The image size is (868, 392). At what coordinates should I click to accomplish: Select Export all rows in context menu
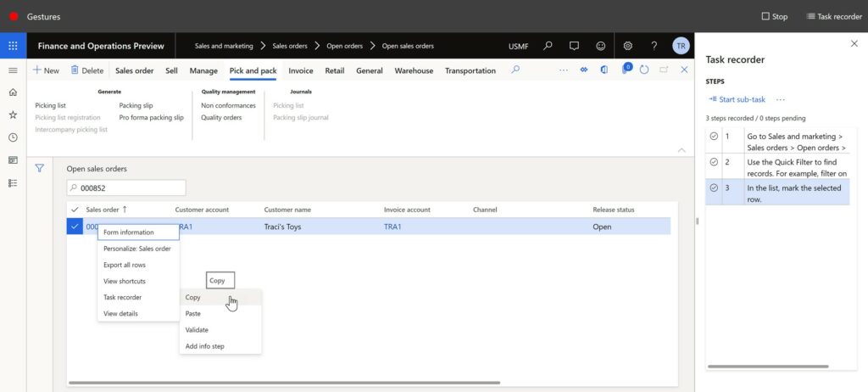click(138, 265)
